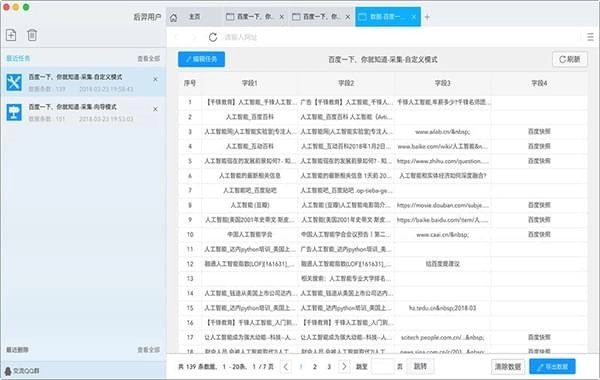The height and width of the screenshot is (380, 600).
Task: Click the custom mode task tools icon
Action: pos(14,82)
